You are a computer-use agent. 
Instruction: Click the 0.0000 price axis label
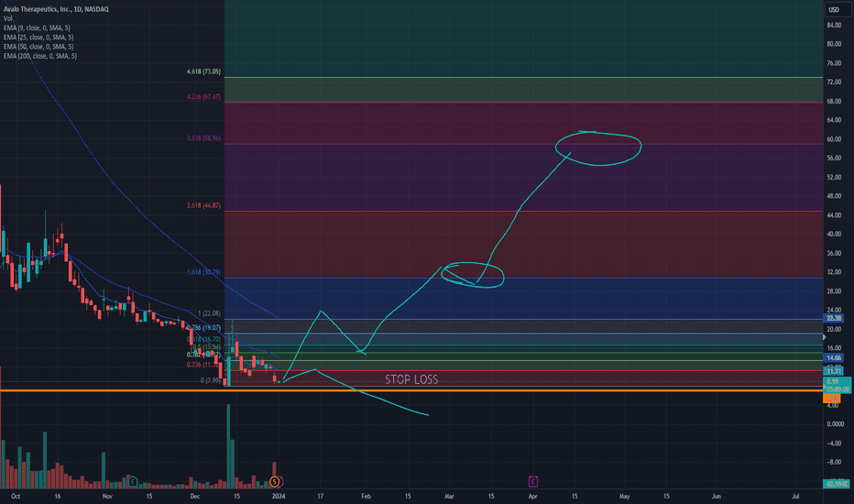click(x=835, y=424)
